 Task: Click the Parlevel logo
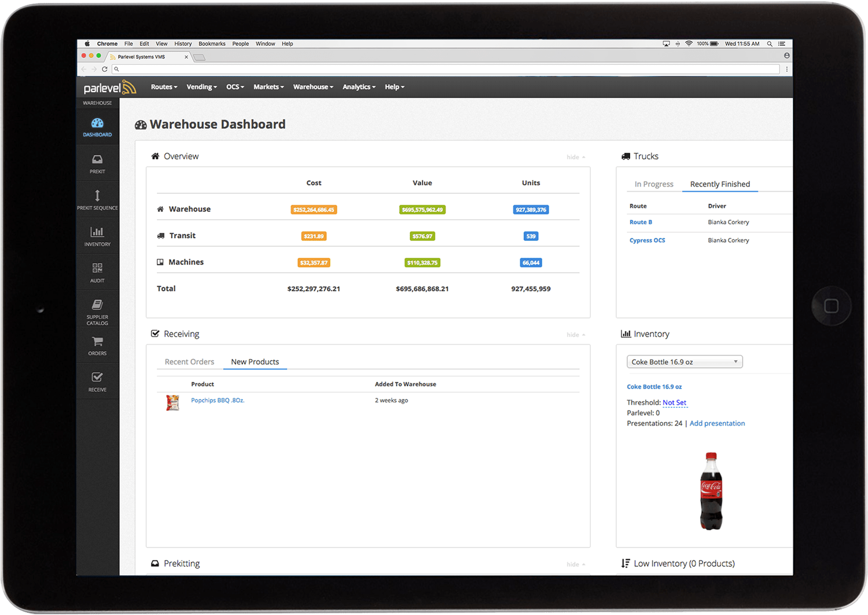(110, 87)
